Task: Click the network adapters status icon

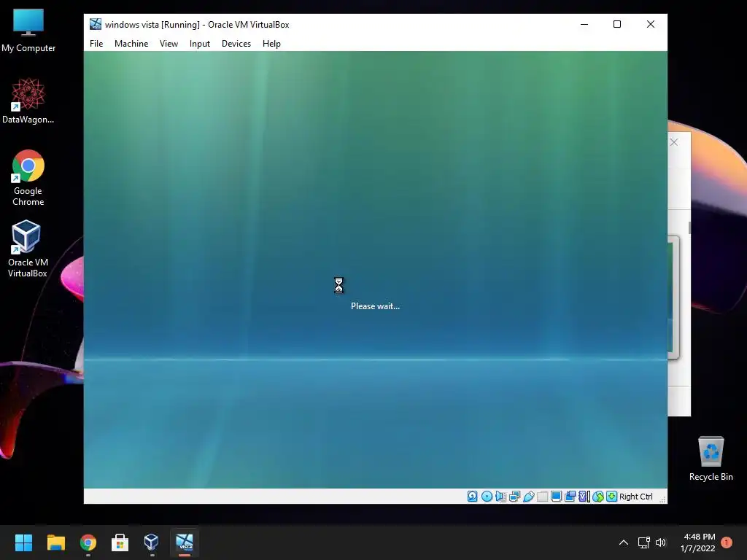Action: point(514,497)
